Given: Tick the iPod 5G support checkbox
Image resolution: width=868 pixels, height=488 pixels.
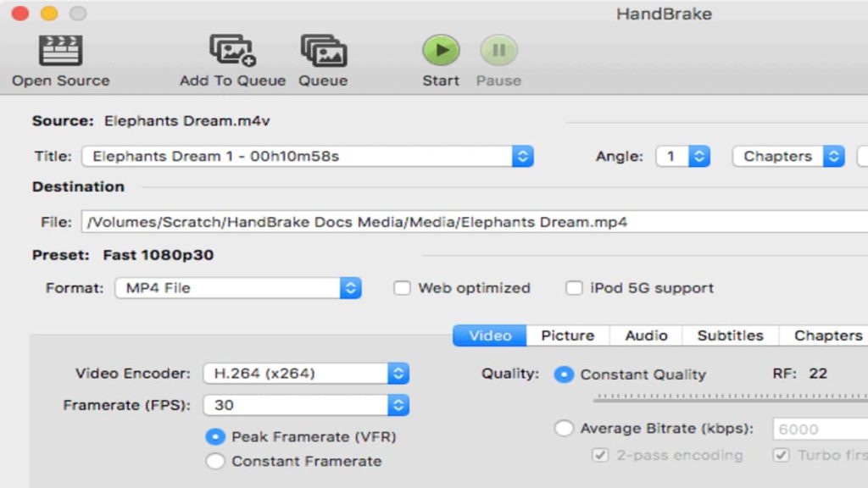Looking at the screenshot, I should (574, 288).
